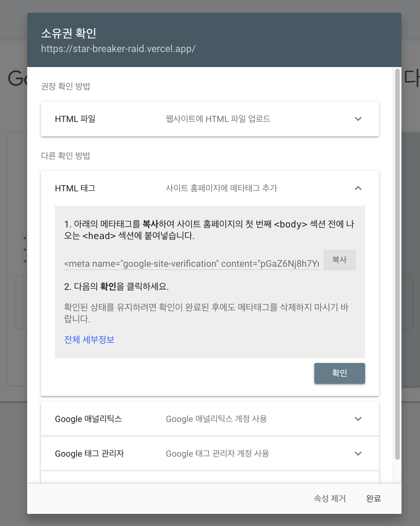Click 속성 제거 to remove property

330,499
